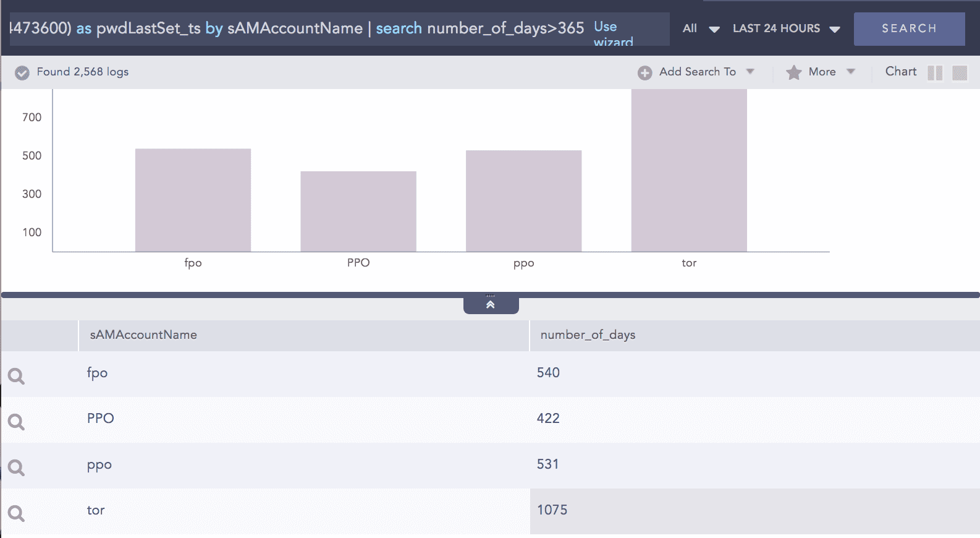This screenshot has height=538, width=980.
Task: Click the tor label on the chart axis
Action: tap(689, 263)
